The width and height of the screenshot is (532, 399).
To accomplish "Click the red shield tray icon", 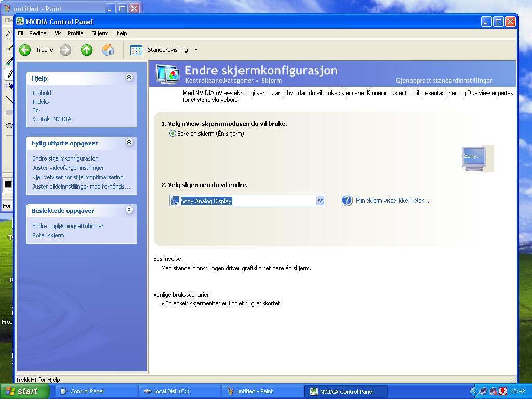I will coord(502,392).
